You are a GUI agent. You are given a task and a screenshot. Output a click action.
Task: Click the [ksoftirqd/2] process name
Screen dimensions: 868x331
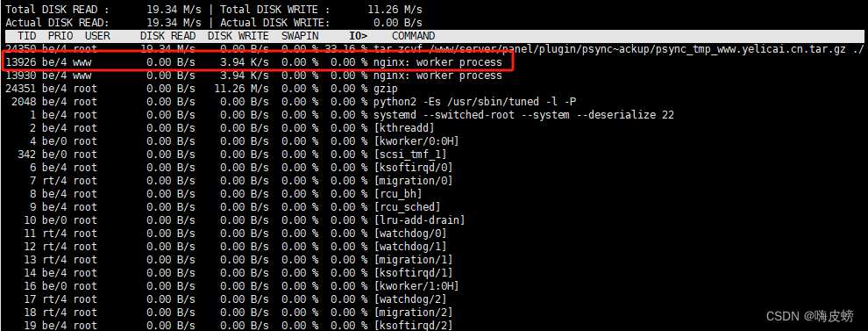point(414,326)
